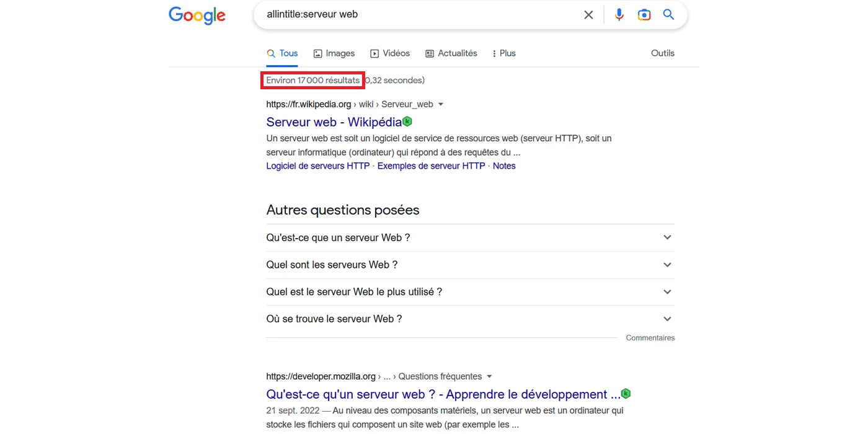The image size is (868, 434).
Task: Select the Images search filter icon
Action: coord(317,53)
